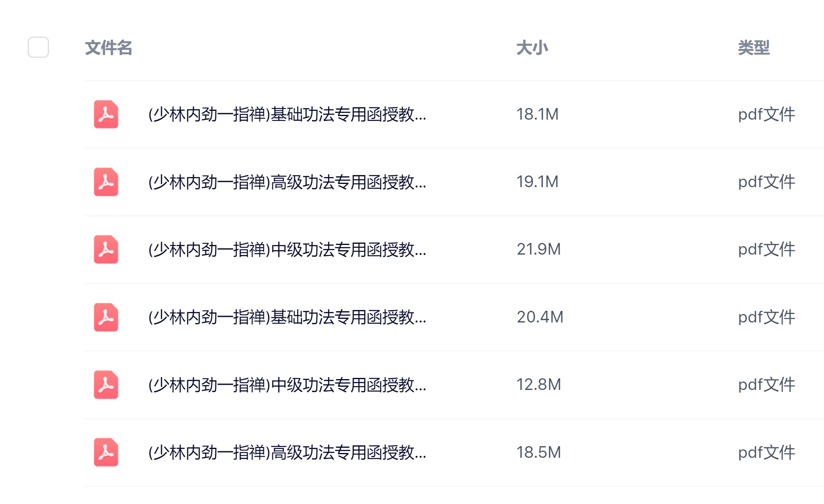Click the pdf文件 type label in the 18.1M row
824x504 pixels.
[766, 114]
